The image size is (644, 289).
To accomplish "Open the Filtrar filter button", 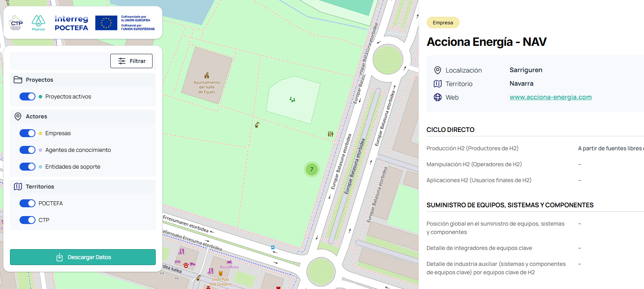I will (x=131, y=61).
